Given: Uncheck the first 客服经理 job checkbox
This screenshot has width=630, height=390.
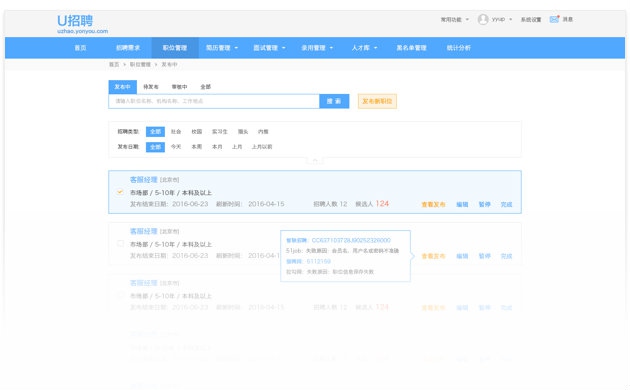Looking at the screenshot, I should pyautogui.click(x=120, y=192).
